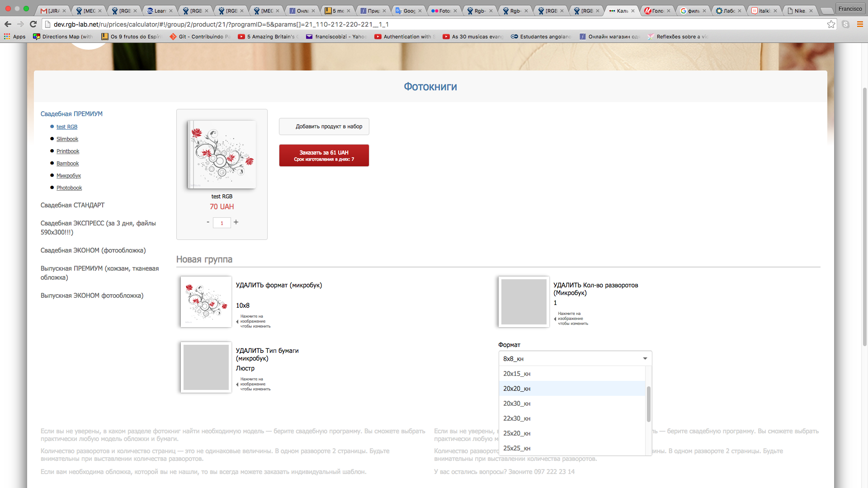This screenshot has width=868, height=488.
Task: Open the Nike browser tab
Action: [x=799, y=10]
